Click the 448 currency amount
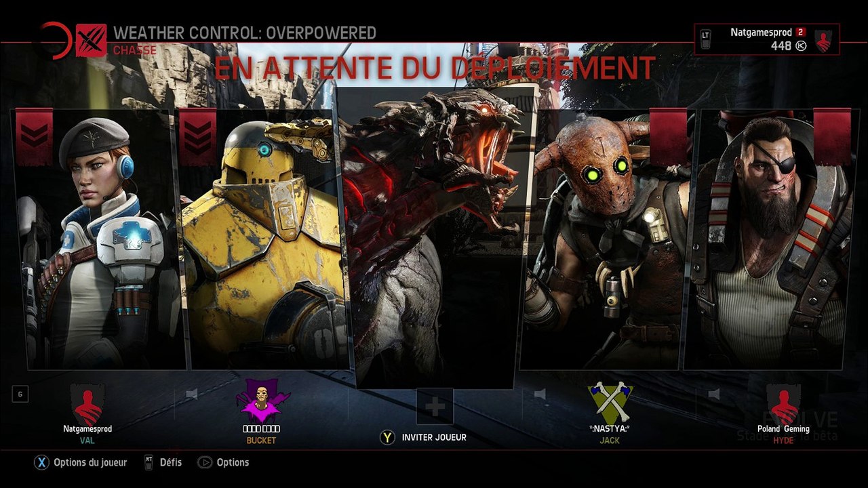The width and height of the screenshot is (868, 488). 781,45
